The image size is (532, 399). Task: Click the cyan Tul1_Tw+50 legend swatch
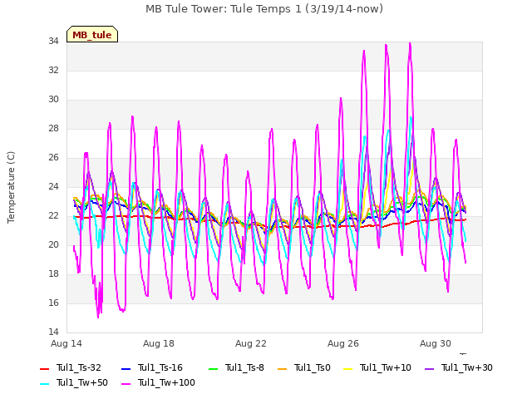click(x=45, y=384)
